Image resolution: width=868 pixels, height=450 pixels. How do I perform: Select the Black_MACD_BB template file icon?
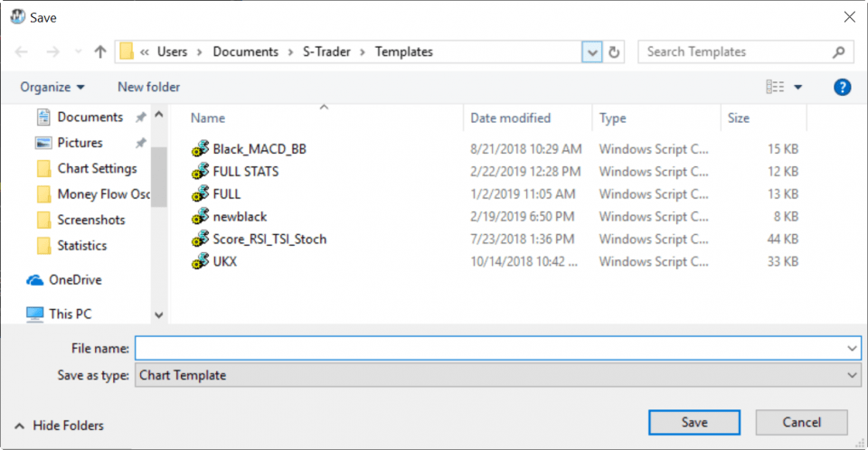201,149
